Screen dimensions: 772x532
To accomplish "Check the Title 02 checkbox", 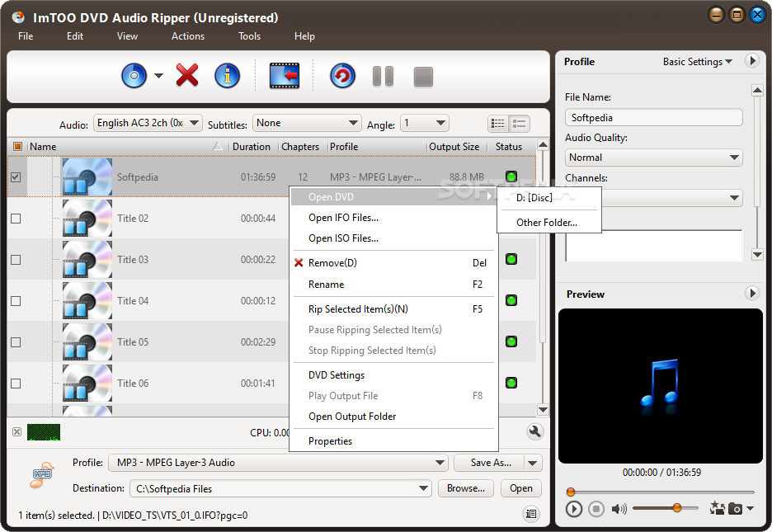I will (16, 218).
